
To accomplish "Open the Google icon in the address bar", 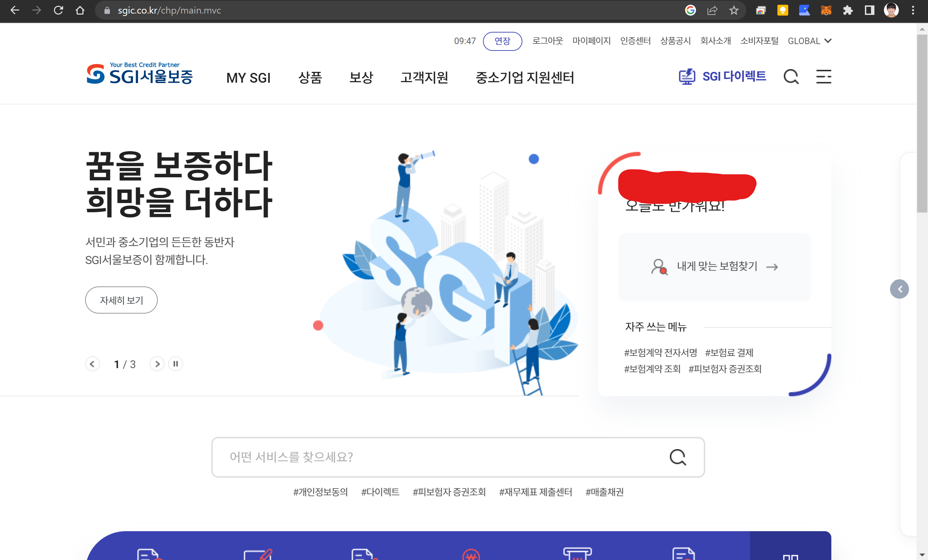I will [690, 10].
